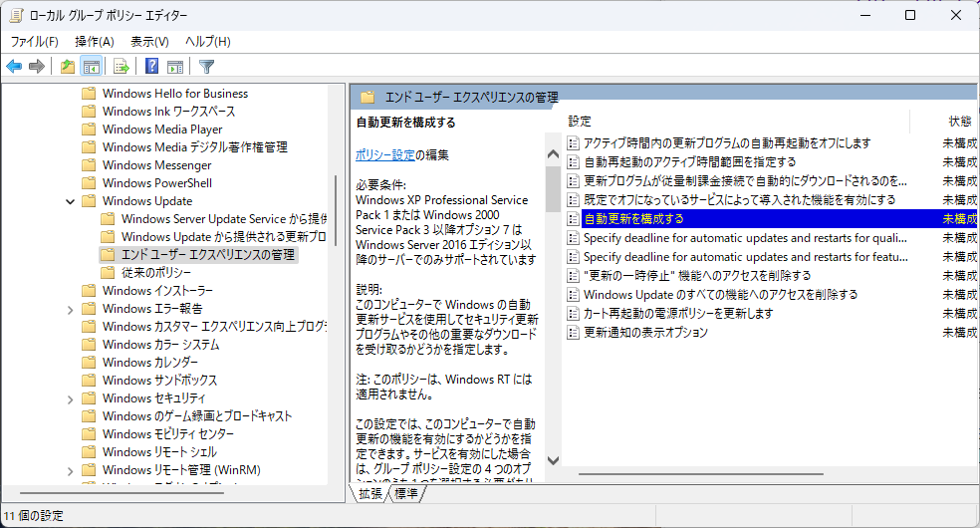Open the ヘルプ(H) menu
This screenshot has width=980, height=528.
pos(207,41)
